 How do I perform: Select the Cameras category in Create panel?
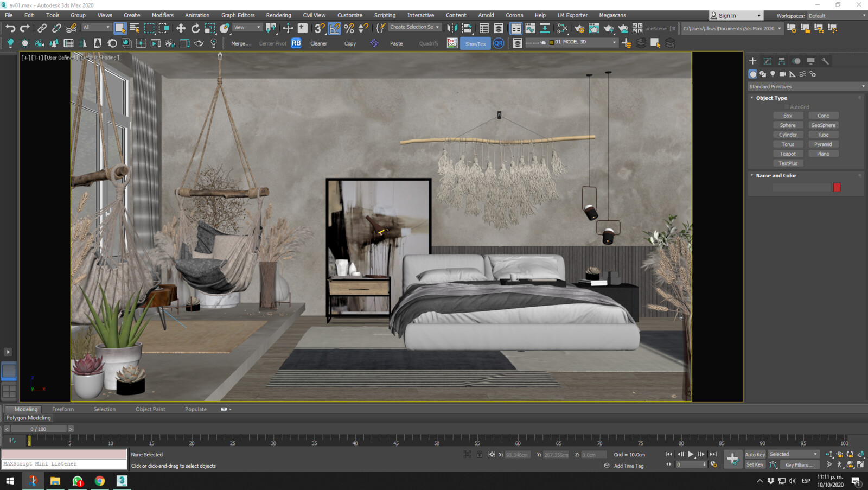782,74
